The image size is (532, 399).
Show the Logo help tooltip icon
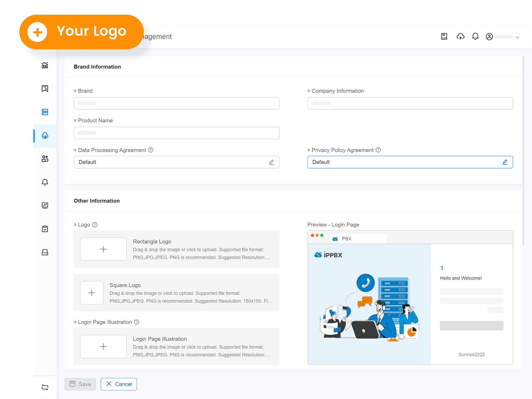95,225
